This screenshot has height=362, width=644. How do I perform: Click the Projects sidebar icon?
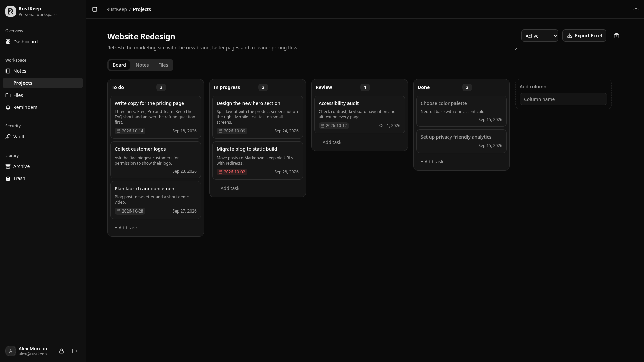pyautogui.click(x=8, y=83)
